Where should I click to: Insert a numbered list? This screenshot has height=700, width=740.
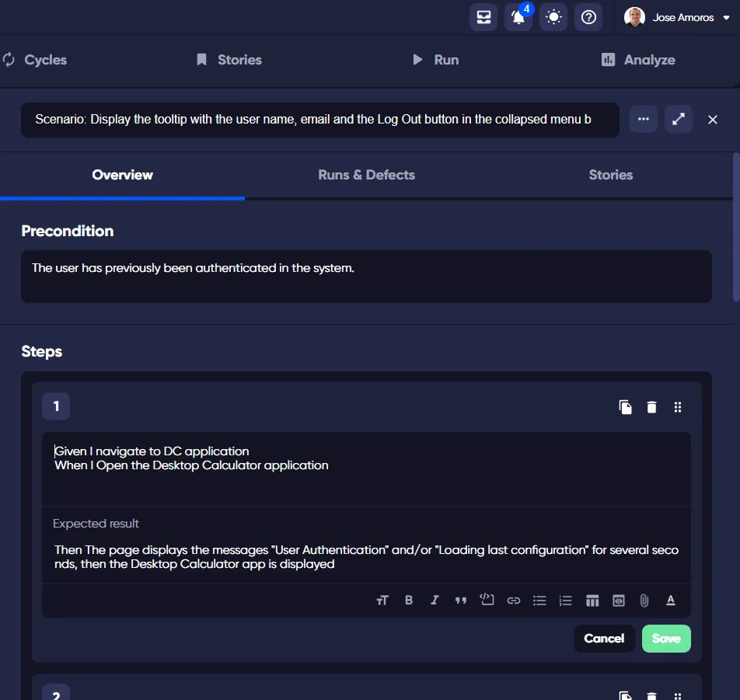(565, 601)
